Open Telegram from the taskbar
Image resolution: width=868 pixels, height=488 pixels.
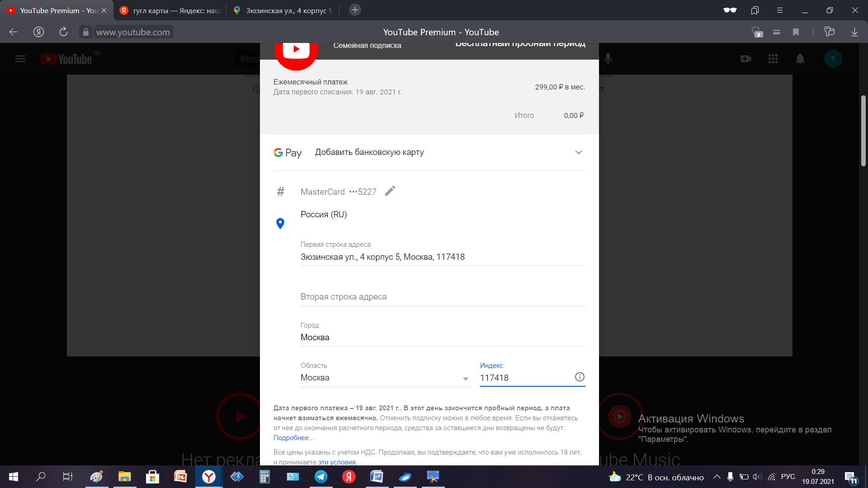[x=321, y=477]
